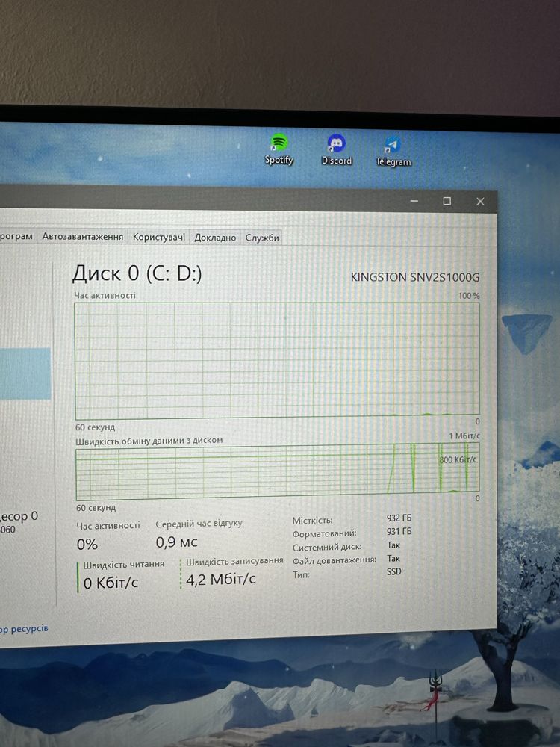Open the Spotify desktop shortcut

(279, 149)
